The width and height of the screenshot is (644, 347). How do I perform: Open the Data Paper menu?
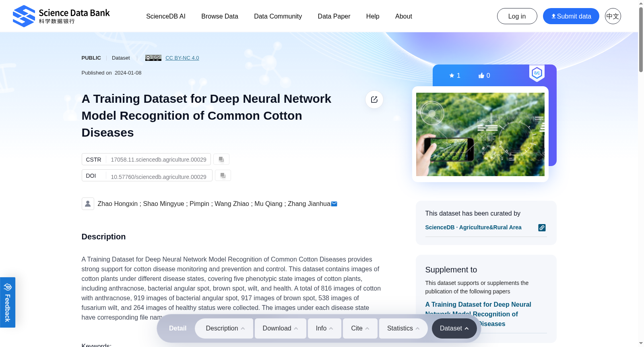click(334, 17)
